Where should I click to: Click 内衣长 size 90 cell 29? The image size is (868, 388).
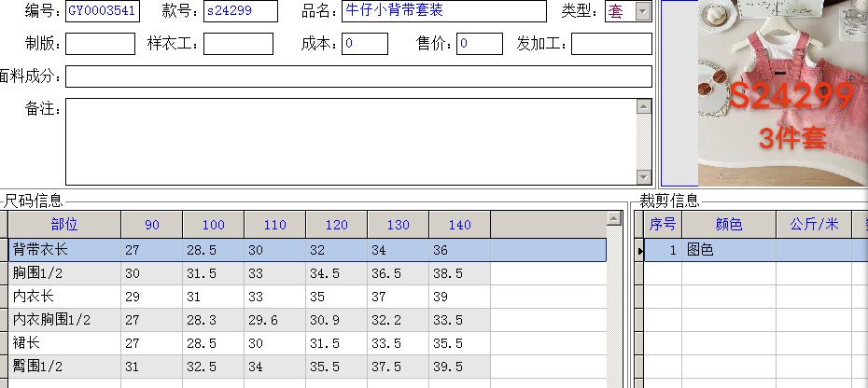pos(152,297)
